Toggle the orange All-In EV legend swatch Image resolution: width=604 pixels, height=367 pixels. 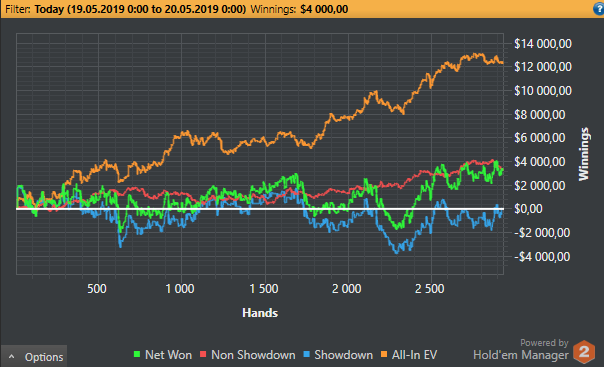(x=384, y=354)
